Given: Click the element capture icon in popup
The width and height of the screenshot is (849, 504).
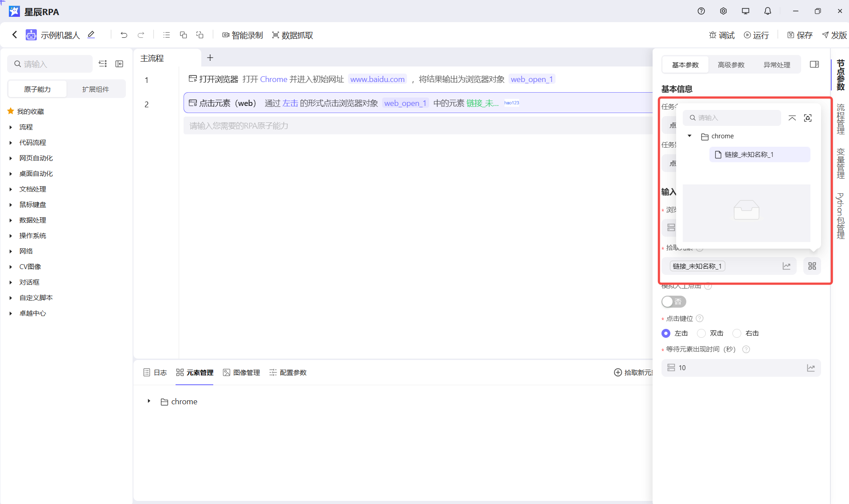Looking at the screenshot, I should click(808, 118).
